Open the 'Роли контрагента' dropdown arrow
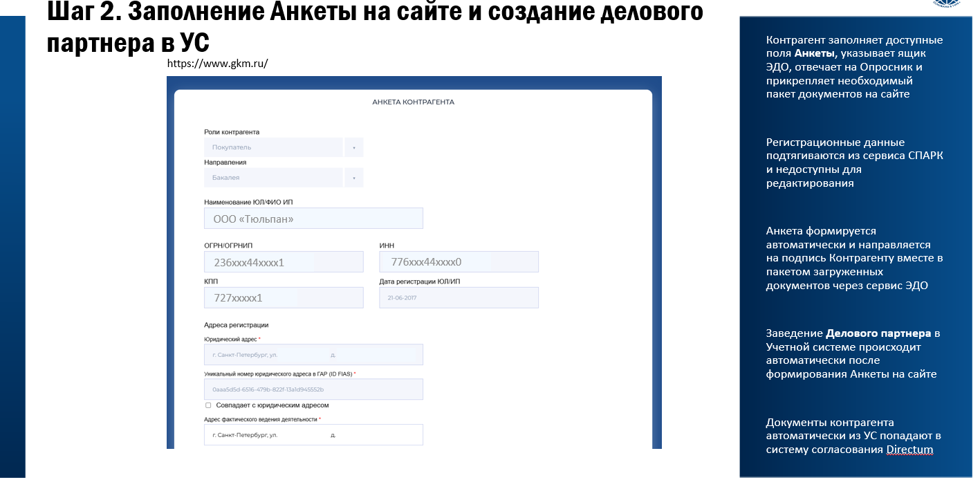The width and height of the screenshot is (980, 489). tap(353, 147)
